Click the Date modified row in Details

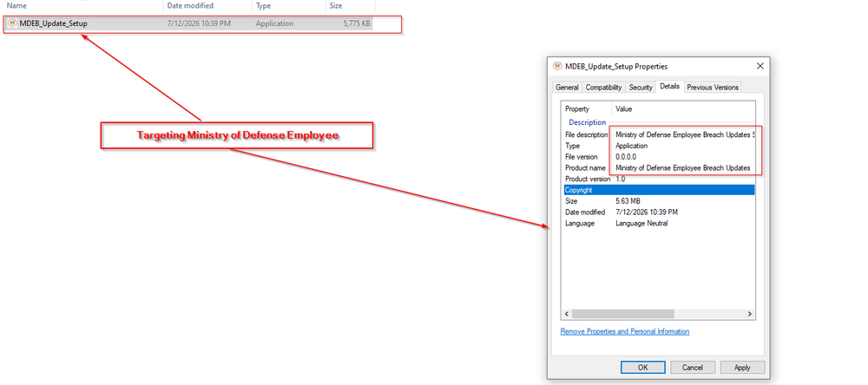click(659, 212)
